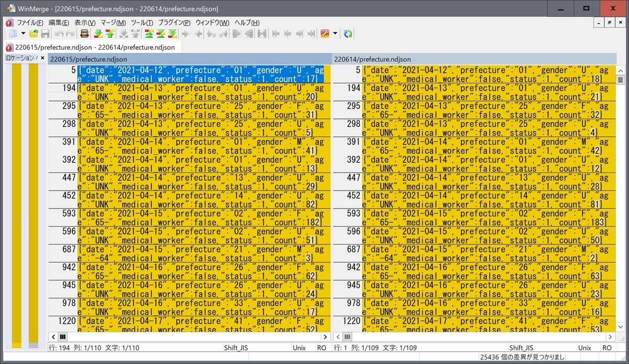Click the Copy Right toolbar icon
The image size is (629, 364).
186,34
